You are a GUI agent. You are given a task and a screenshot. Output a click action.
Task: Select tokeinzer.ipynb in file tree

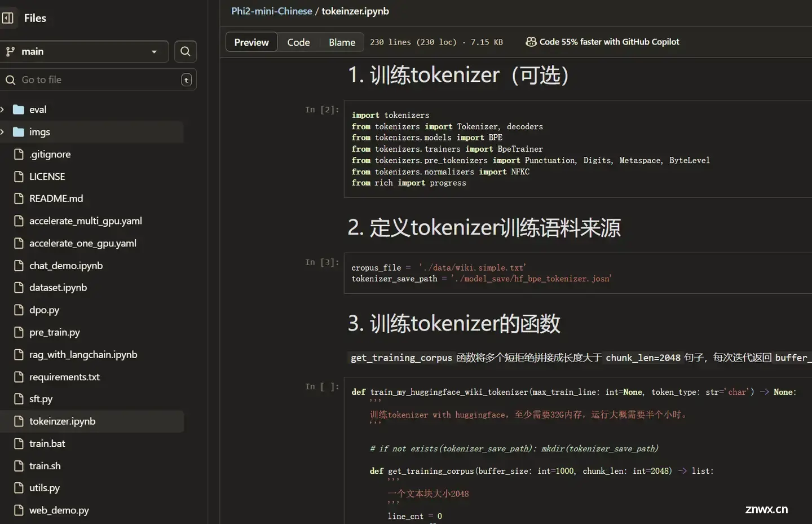tap(63, 421)
